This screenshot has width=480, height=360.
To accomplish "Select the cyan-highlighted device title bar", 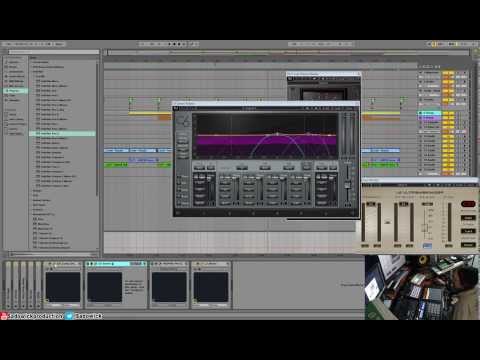I will pyautogui.click(x=116, y=264).
